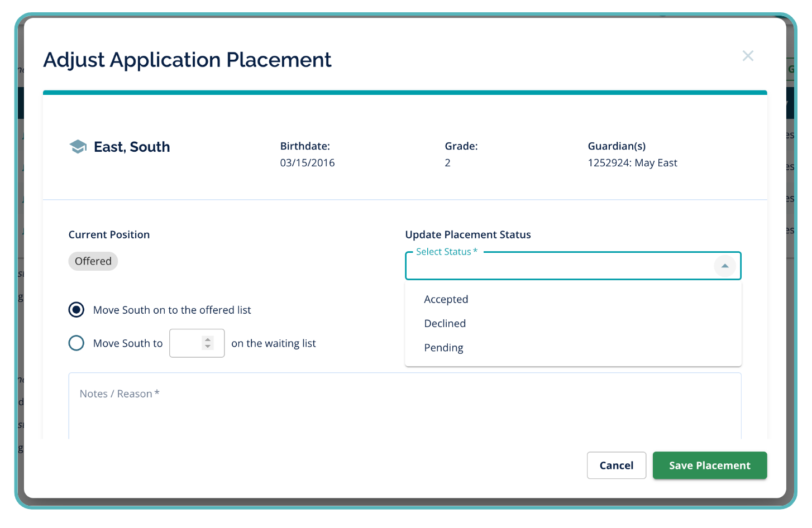Screen dimensions: 812x528
Task: Choose Declined from the status list
Action: click(445, 324)
